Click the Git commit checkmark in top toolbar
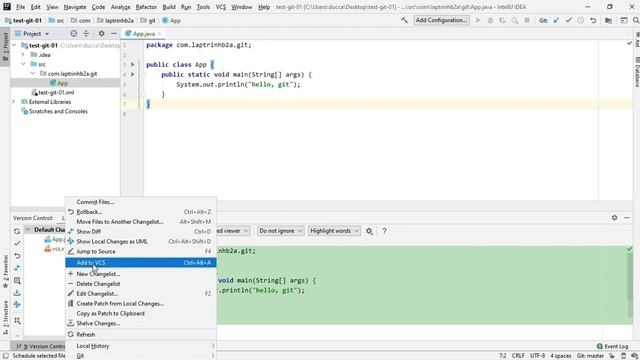 [568, 20]
